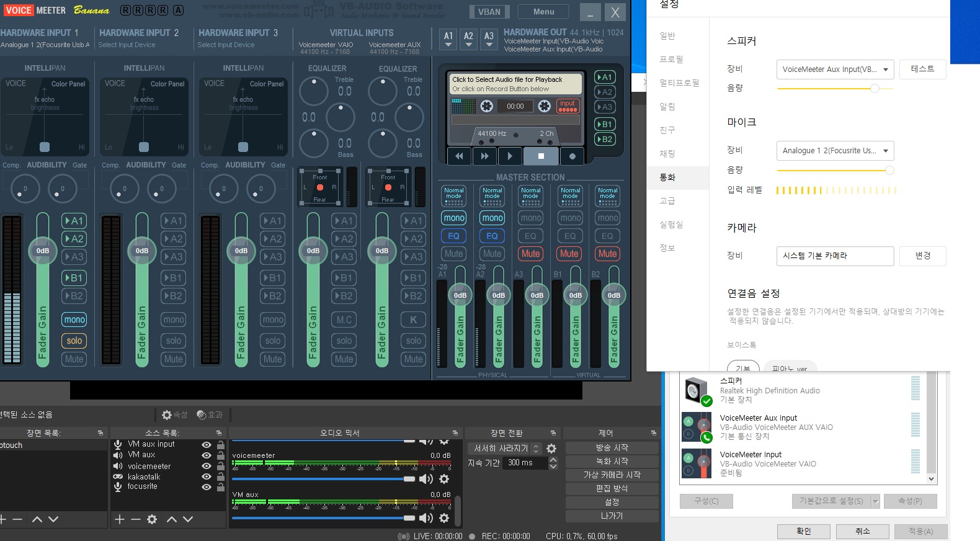Open microphone device dropdown Analogue 1 2

click(x=835, y=151)
